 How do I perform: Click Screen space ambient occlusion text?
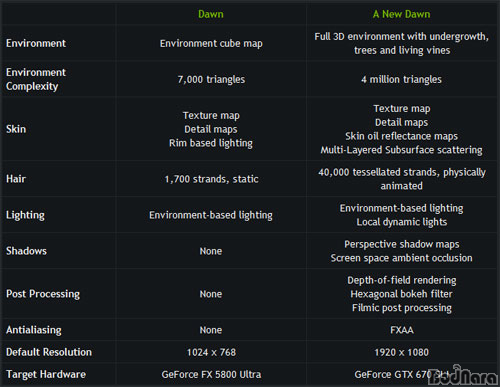point(401,258)
